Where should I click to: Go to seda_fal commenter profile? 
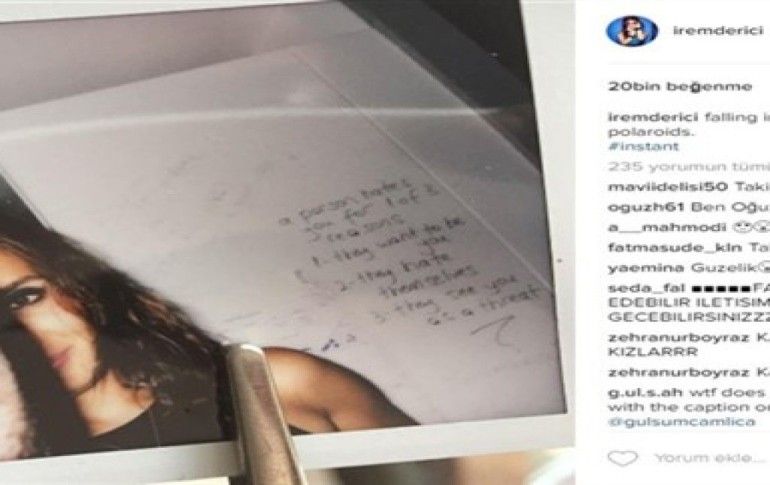tap(645, 288)
